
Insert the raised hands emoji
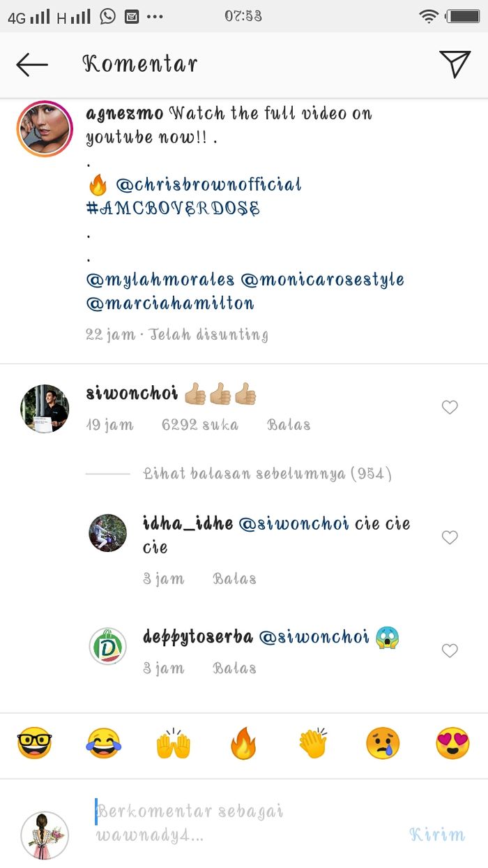[x=174, y=744]
